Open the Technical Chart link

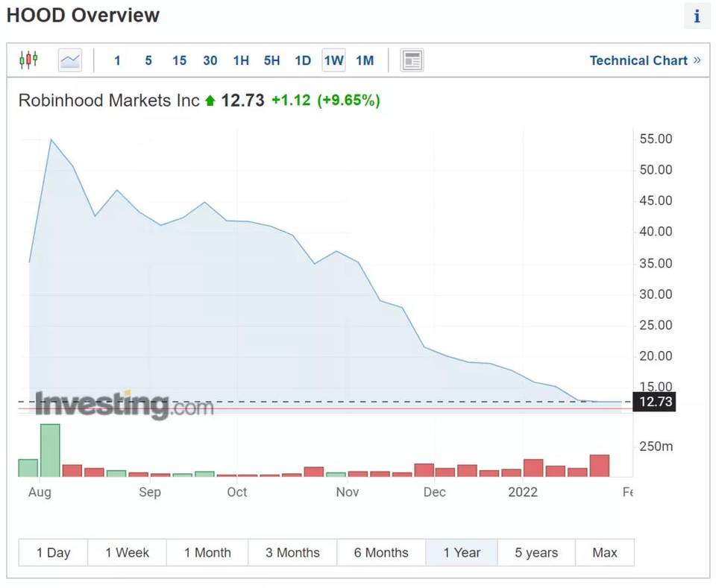(x=644, y=60)
